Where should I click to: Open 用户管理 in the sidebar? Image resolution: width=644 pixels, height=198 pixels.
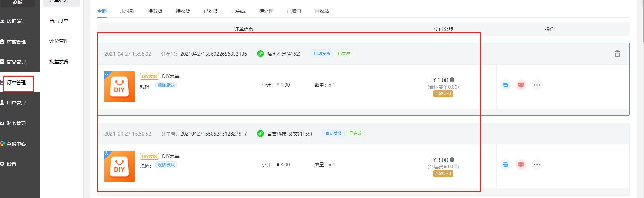click(x=16, y=103)
